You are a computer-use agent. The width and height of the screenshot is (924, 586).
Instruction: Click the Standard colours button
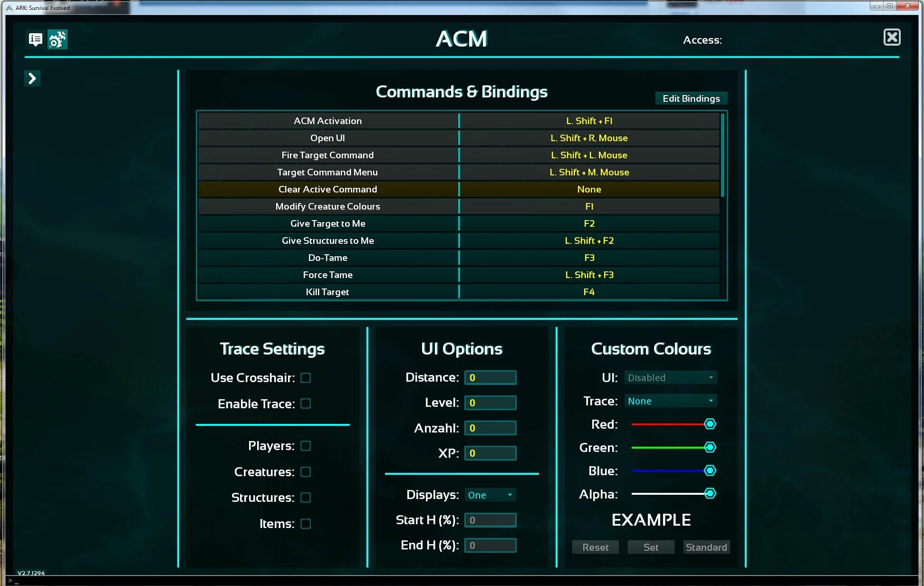tap(706, 547)
